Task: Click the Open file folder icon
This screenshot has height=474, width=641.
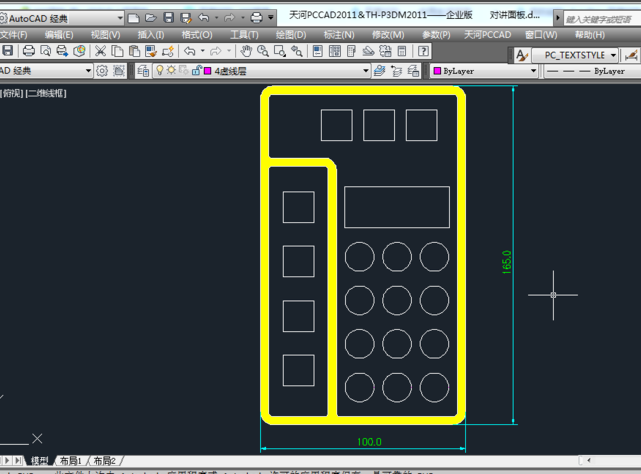Action: coord(152,18)
